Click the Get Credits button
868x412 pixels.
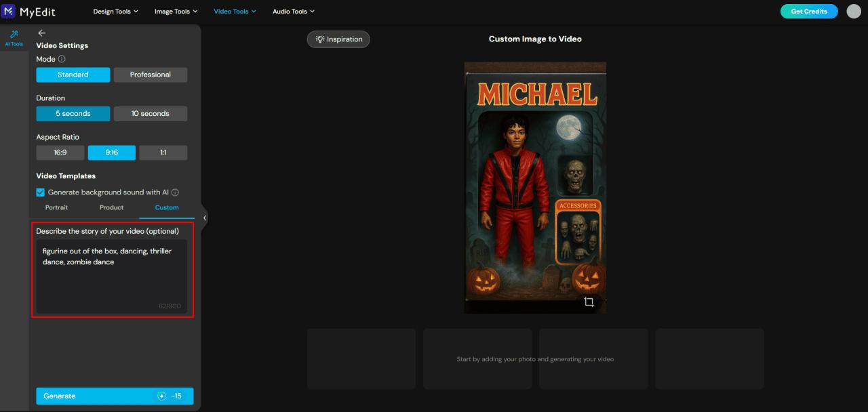pos(809,11)
